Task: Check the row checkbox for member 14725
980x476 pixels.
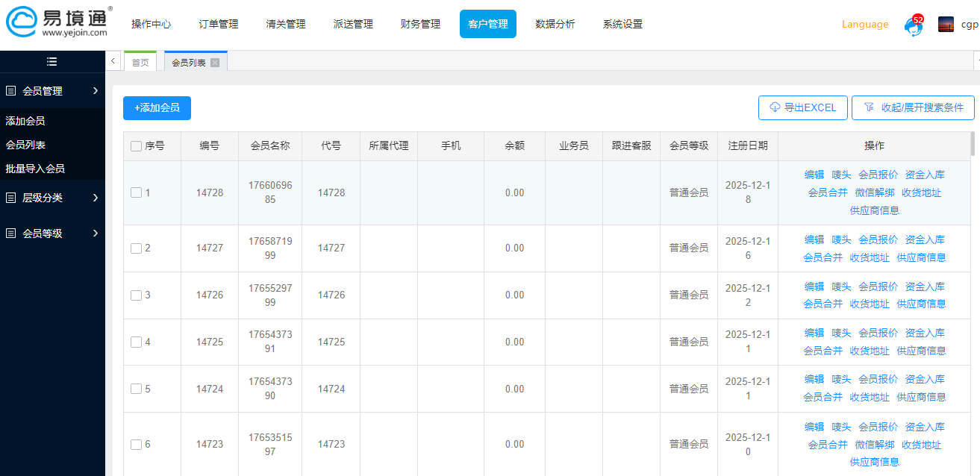Action: coord(137,341)
